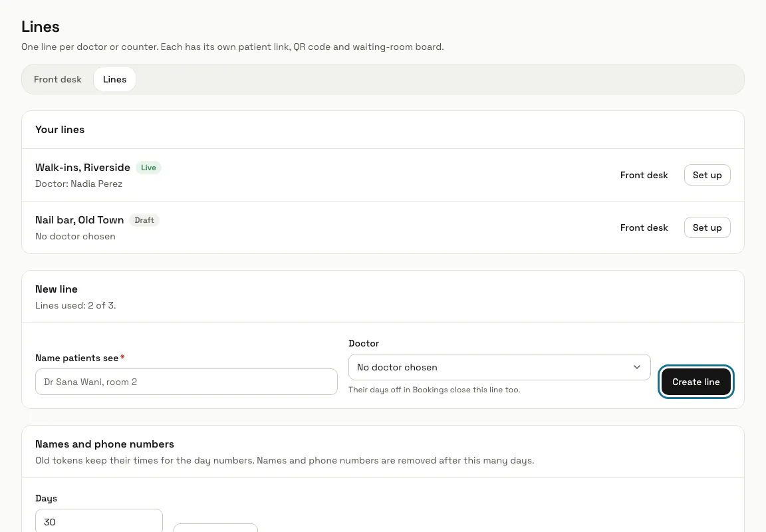Click the Draft badge on Nail bar line

tap(144, 220)
